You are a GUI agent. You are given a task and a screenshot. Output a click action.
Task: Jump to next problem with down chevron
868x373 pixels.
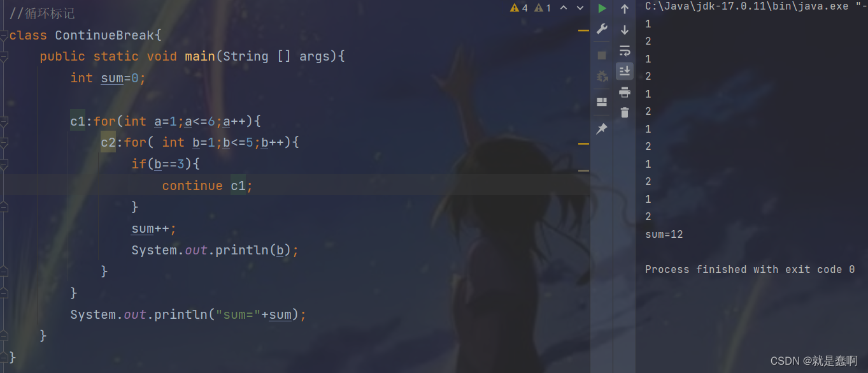[580, 8]
